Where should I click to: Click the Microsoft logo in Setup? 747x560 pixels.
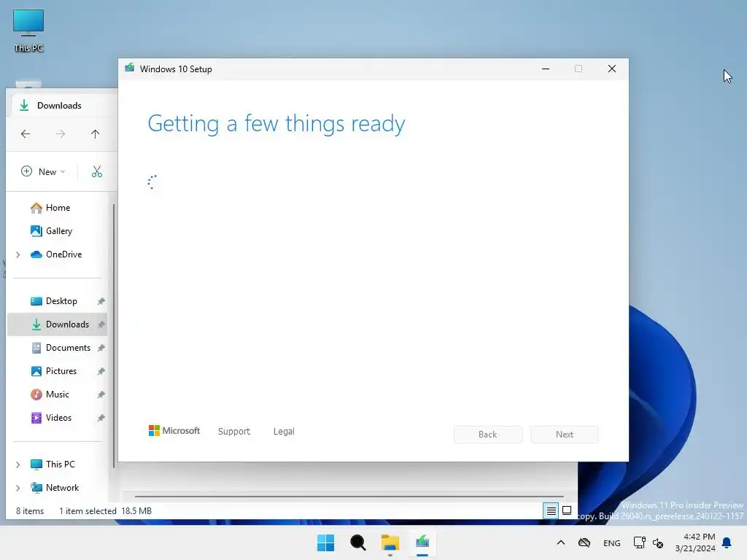click(174, 430)
